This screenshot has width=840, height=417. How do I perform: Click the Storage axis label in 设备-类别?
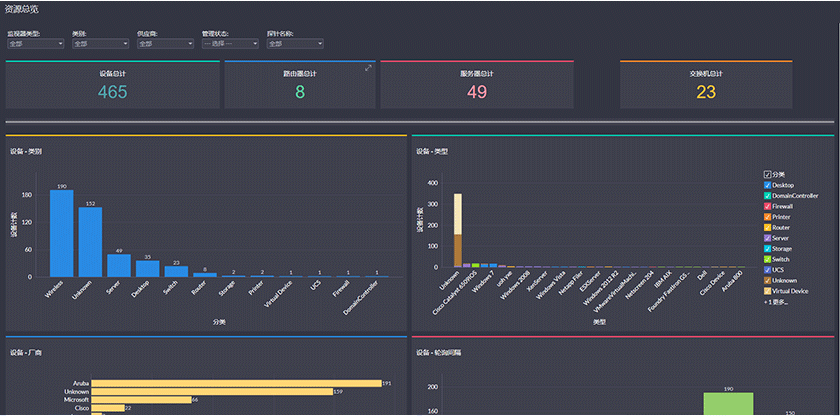click(227, 289)
